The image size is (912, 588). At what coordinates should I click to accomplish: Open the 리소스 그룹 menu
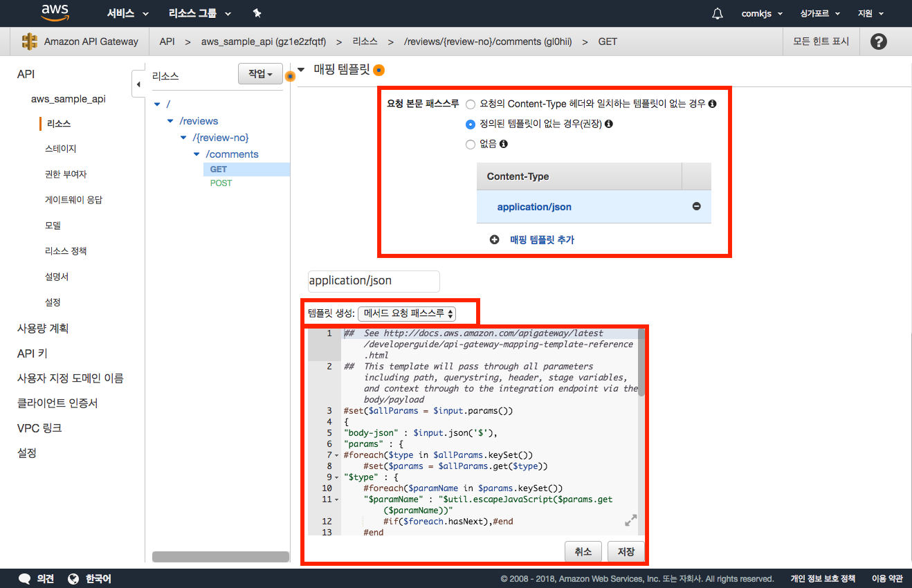click(199, 14)
